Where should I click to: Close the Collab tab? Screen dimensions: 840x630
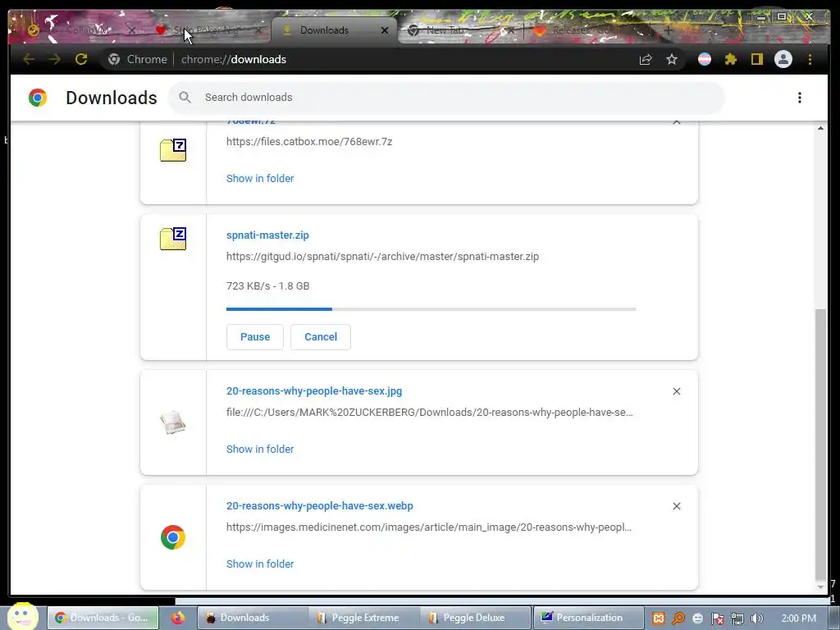(x=132, y=30)
